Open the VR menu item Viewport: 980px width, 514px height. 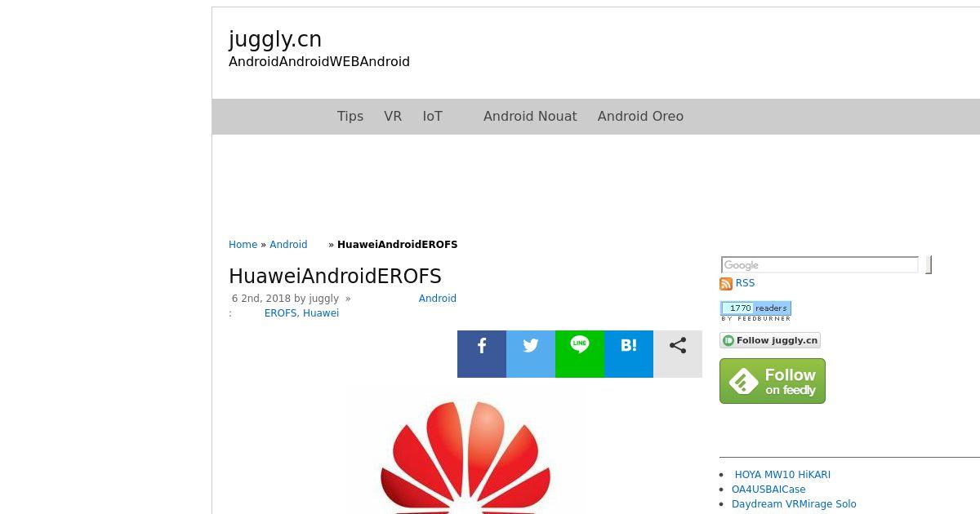pyautogui.click(x=393, y=117)
